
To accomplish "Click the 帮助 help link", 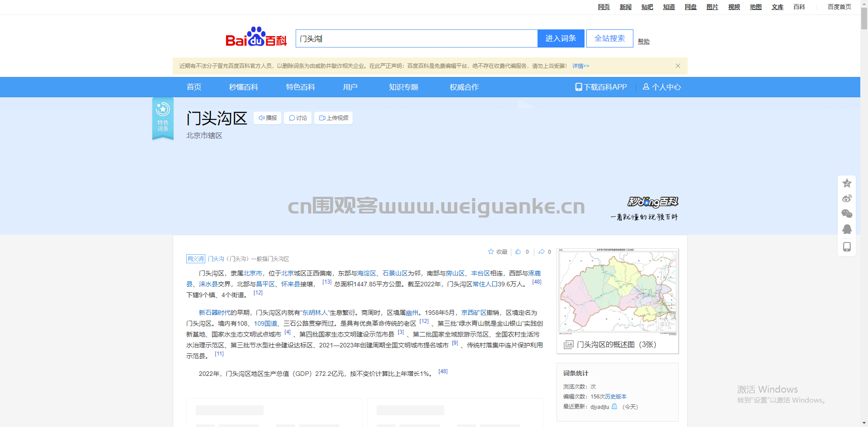I will tap(643, 41).
